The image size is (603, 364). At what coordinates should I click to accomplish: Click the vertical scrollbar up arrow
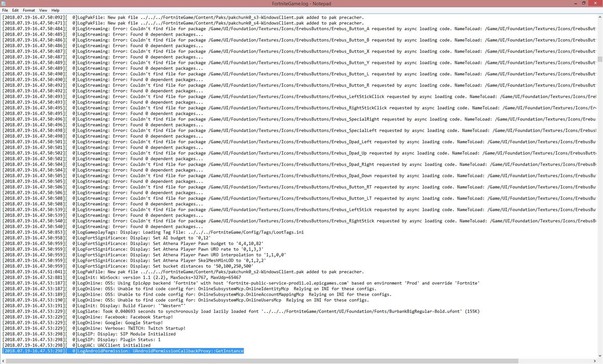coord(599,17)
